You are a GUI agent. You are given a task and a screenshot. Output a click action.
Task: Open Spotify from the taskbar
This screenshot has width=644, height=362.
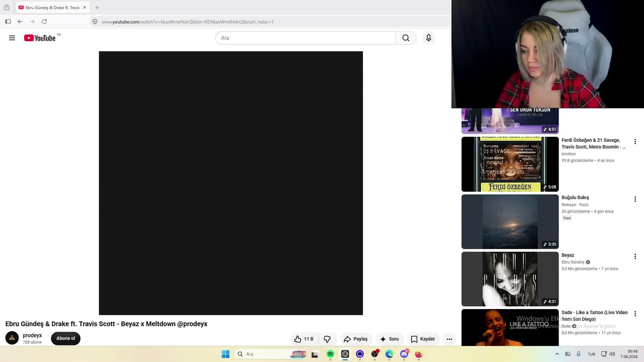(x=330, y=354)
